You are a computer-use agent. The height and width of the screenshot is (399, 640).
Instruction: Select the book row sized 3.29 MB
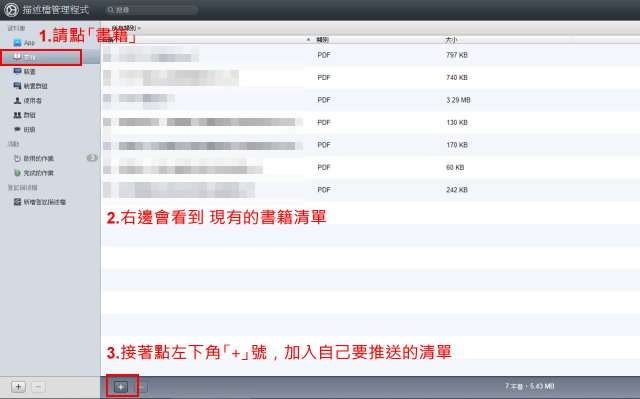[x=370, y=100]
